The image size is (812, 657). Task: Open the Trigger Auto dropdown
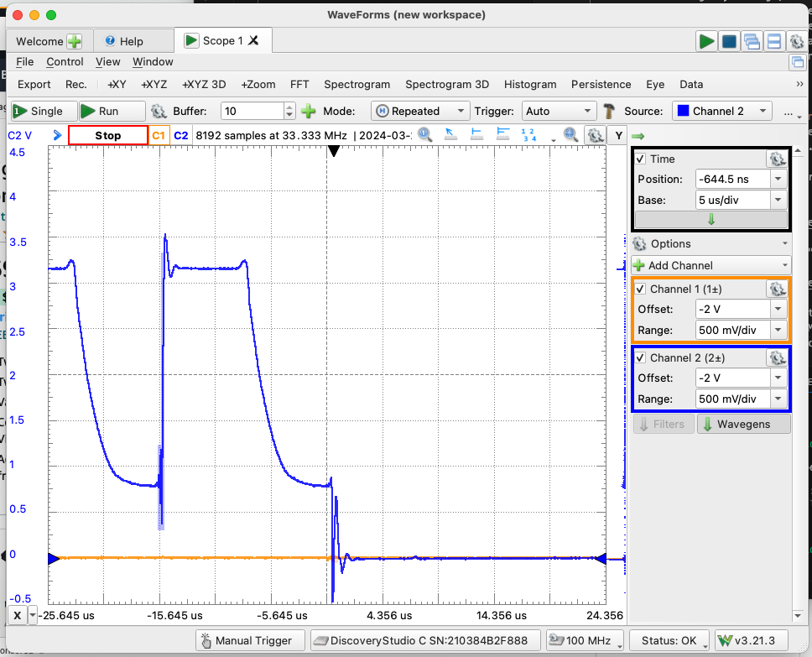tap(559, 110)
